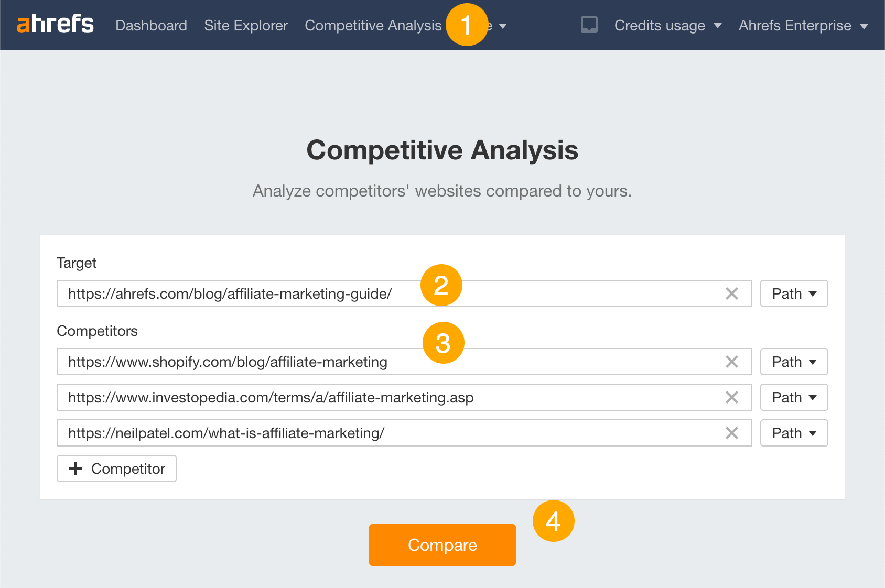Open Site Explorer from the navigation bar

pyautogui.click(x=245, y=25)
